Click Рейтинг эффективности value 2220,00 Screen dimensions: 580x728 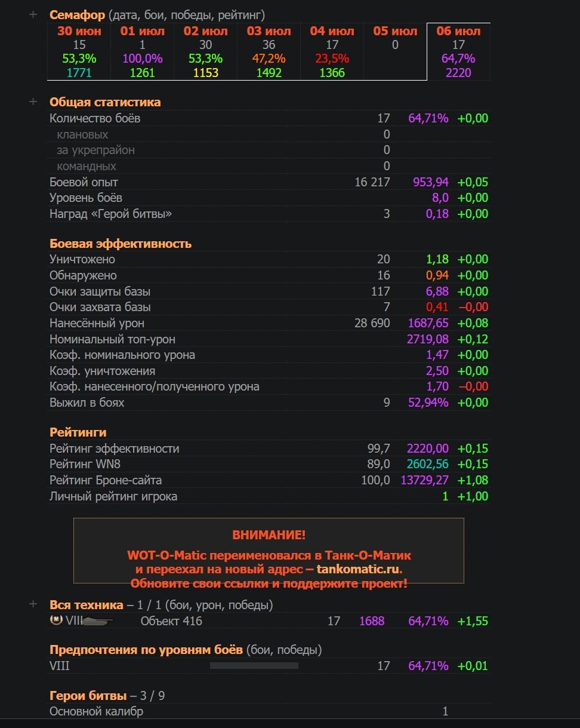point(427,449)
